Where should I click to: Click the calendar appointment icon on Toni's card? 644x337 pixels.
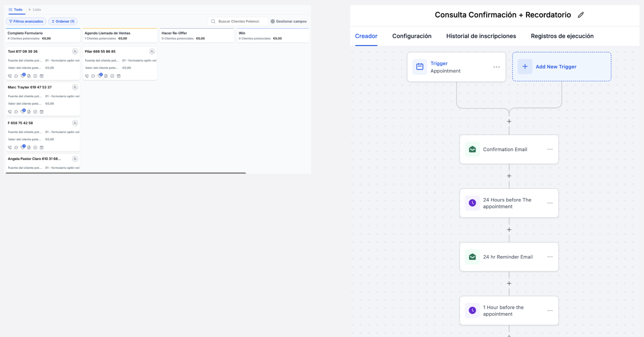coord(41,76)
